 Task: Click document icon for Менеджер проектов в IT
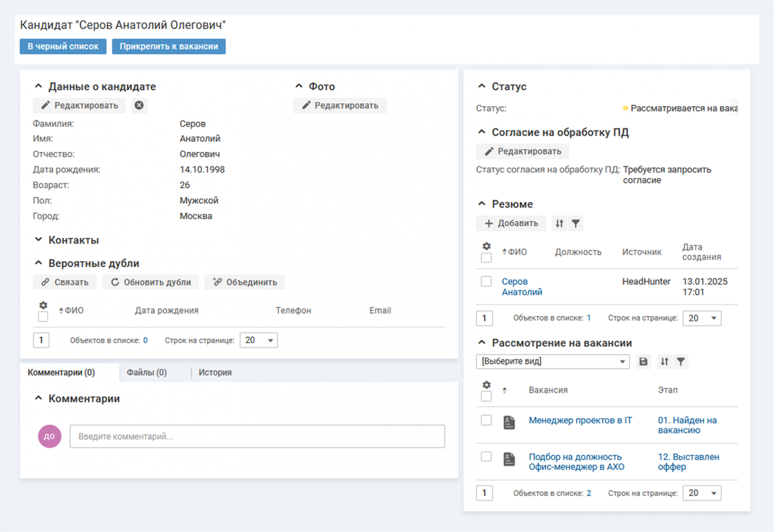click(x=509, y=422)
